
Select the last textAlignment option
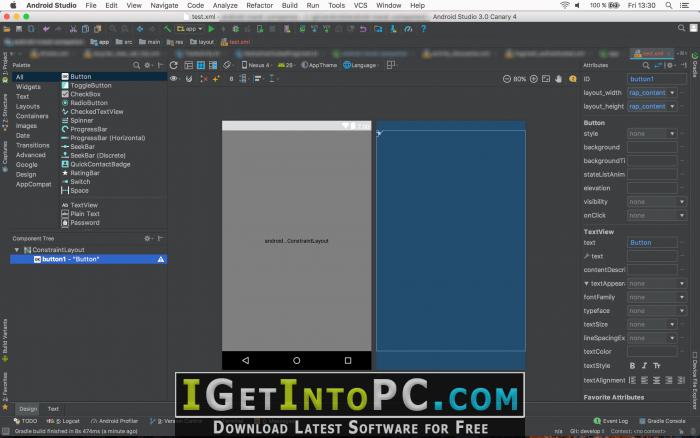tap(681, 380)
